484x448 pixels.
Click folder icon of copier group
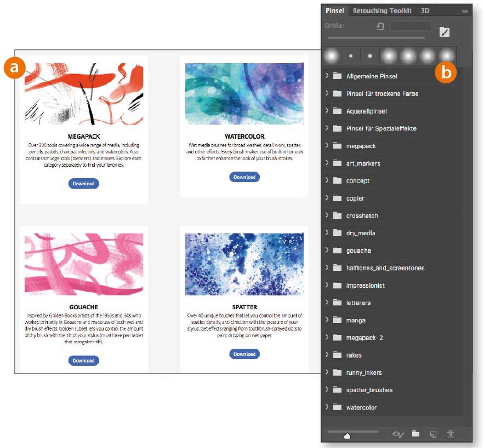(x=338, y=198)
